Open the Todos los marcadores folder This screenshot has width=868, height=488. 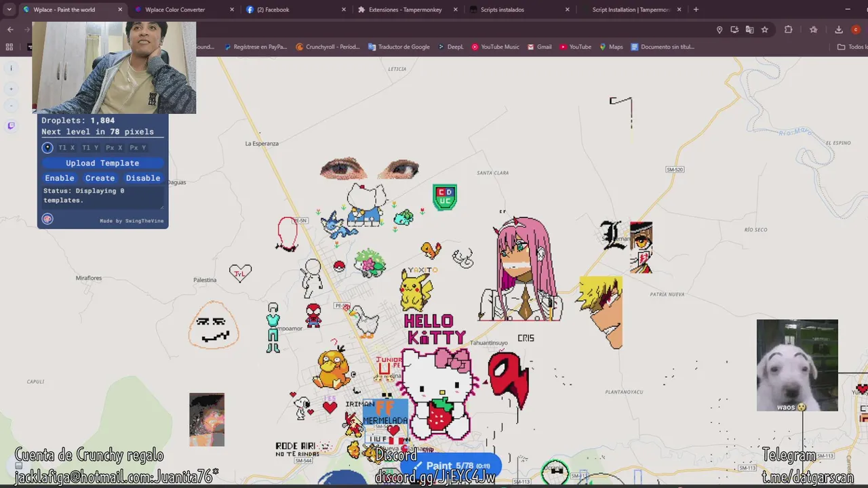point(852,47)
